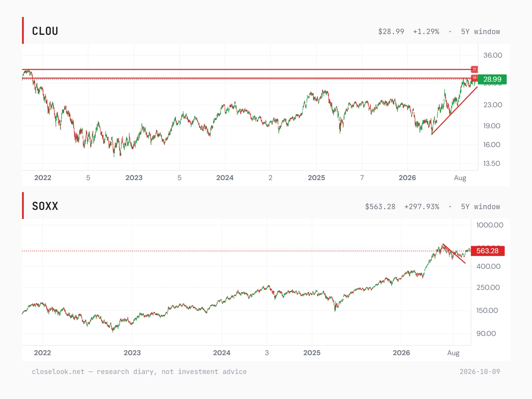This screenshot has width=532, height=399.
Task: Click the +297.93% change value
Action: [422, 206]
